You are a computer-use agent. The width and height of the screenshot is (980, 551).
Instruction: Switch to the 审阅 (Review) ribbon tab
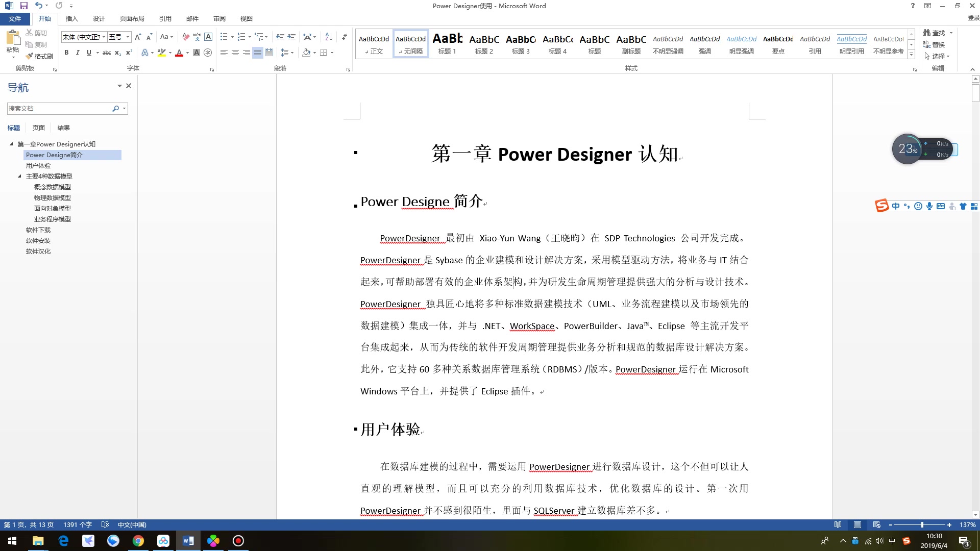click(x=219, y=18)
